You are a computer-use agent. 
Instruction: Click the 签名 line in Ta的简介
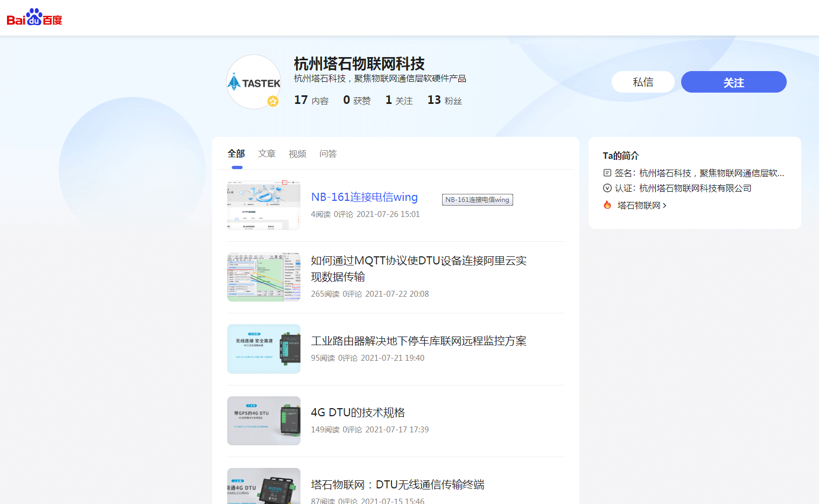[699, 173]
